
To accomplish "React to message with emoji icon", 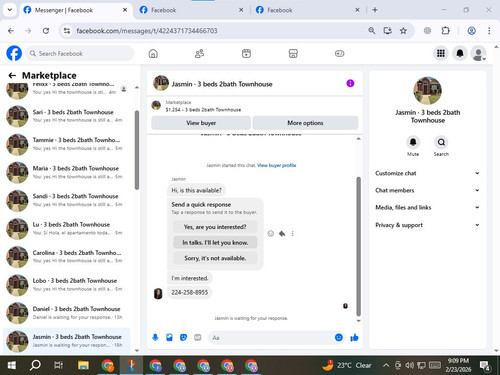I will (271, 234).
